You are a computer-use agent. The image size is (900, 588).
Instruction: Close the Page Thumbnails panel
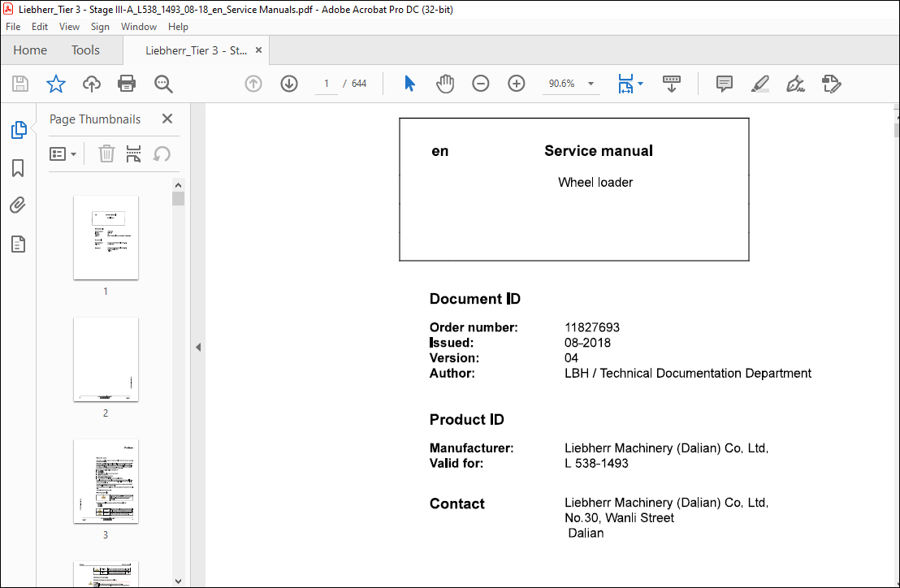click(x=167, y=119)
